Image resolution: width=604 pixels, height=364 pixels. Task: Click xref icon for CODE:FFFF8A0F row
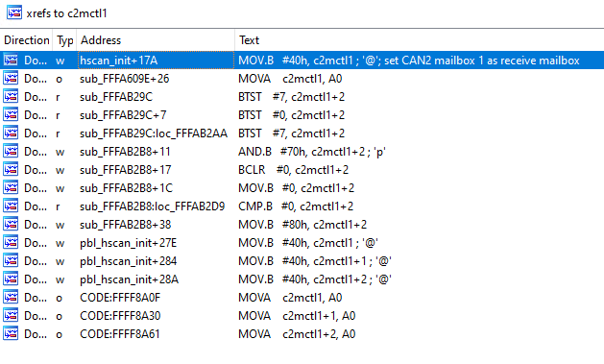click(11, 298)
